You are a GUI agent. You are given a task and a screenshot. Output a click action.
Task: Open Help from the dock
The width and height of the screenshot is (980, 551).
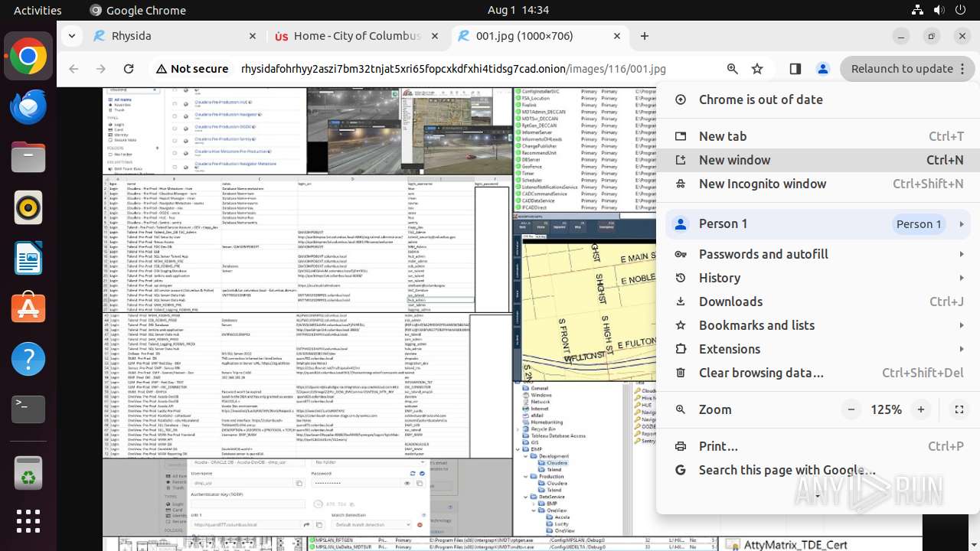pyautogui.click(x=28, y=359)
